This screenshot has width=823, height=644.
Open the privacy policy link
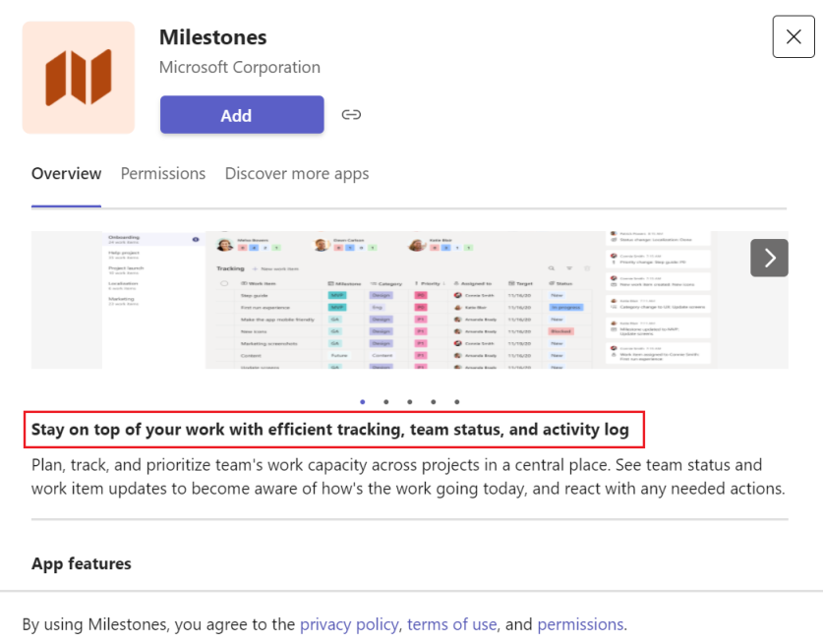(x=349, y=624)
